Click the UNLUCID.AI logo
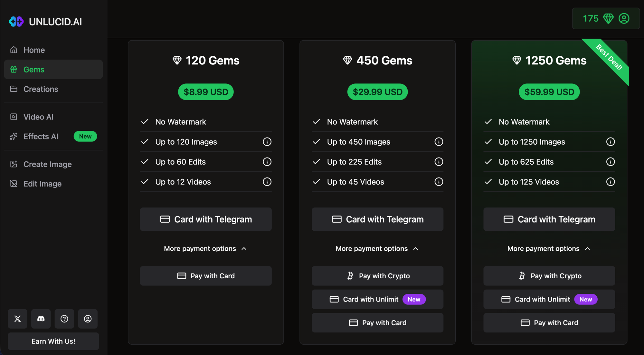644x355 pixels. pyautogui.click(x=45, y=22)
